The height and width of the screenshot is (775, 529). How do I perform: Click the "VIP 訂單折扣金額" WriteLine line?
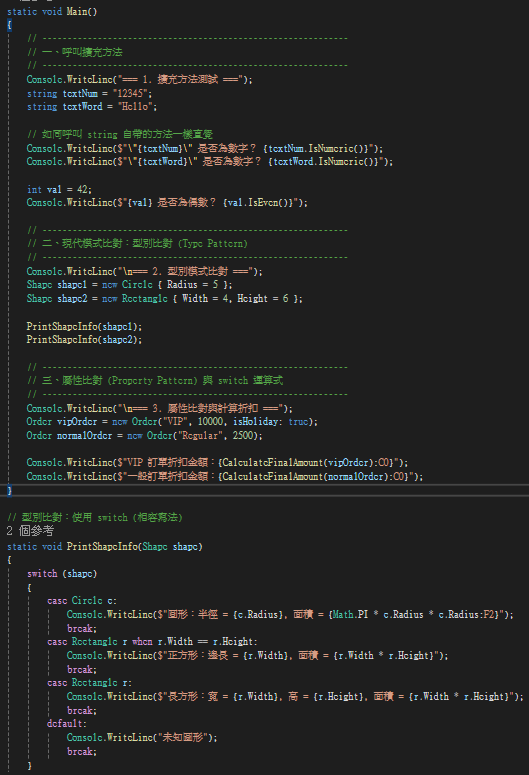(x=218, y=463)
